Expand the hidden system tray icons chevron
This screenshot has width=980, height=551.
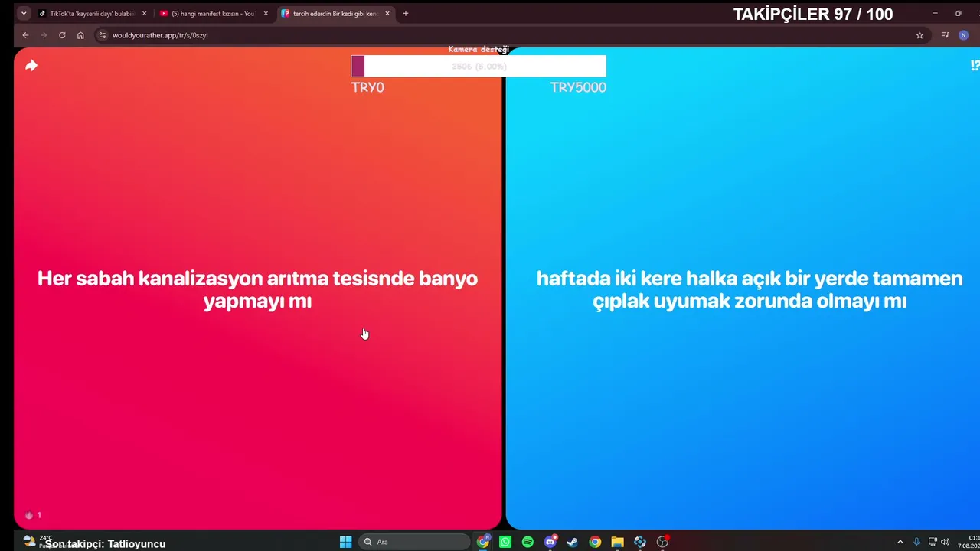pyautogui.click(x=900, y=542)
